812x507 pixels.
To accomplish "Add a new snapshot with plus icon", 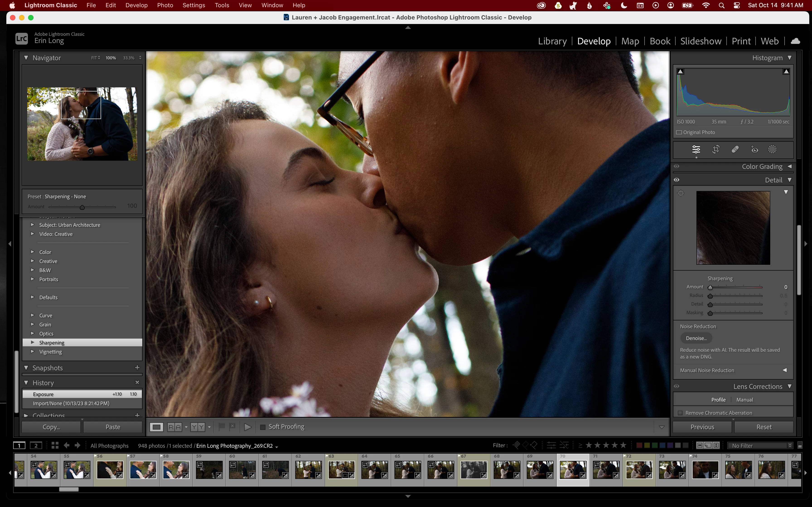I will [x=137, y=368].
